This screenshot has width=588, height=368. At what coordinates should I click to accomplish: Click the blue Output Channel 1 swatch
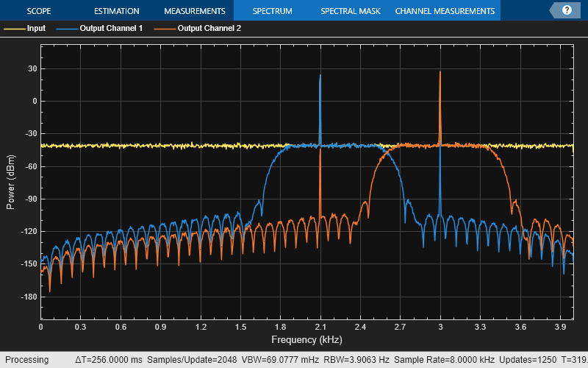pos(67,29)
